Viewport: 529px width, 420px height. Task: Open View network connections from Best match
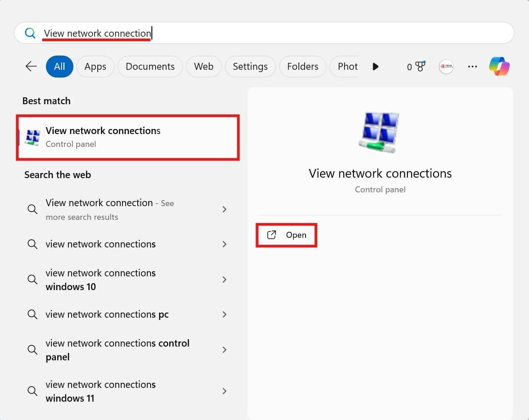pos(103,136)
